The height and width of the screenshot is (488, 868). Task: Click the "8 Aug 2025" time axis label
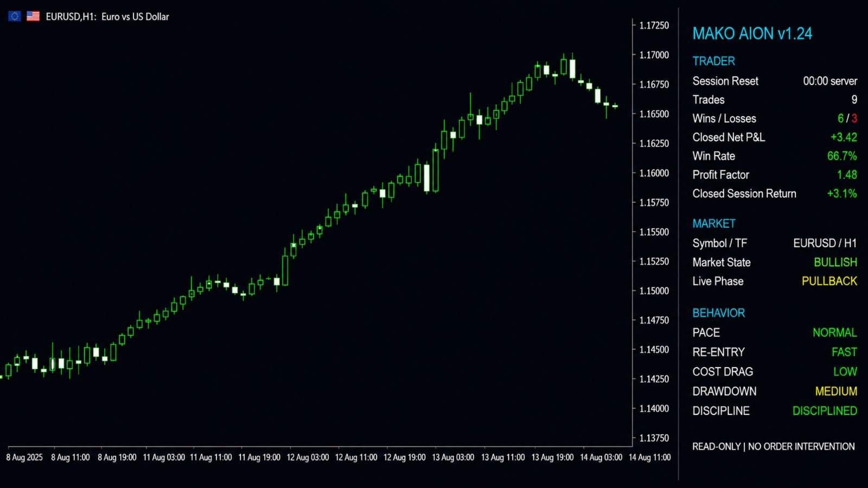[24, 458]
